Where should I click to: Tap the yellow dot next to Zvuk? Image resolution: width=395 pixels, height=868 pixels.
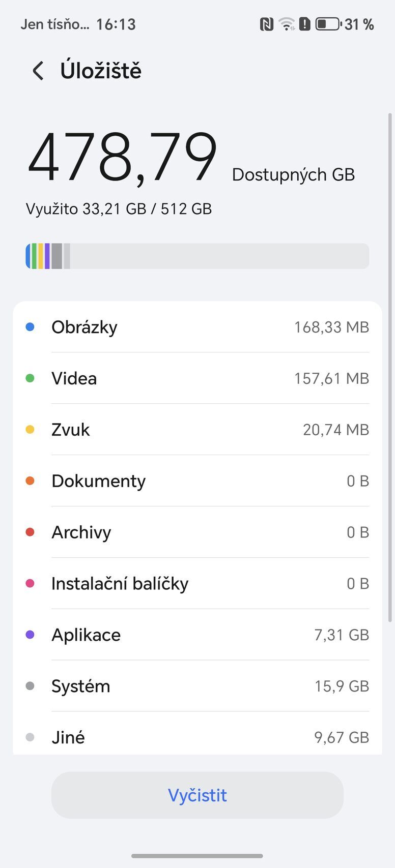30,430
